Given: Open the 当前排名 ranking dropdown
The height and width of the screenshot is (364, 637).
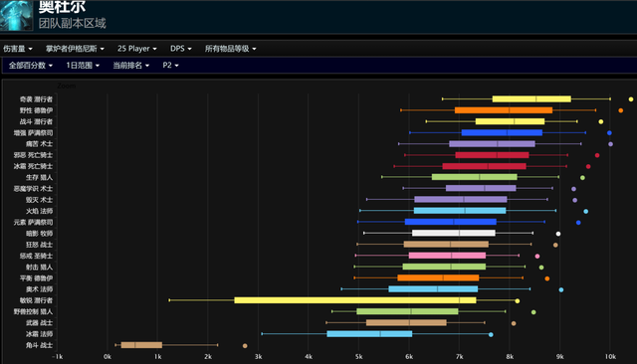Looking at the screenshot, I should [x=130, y=66].
